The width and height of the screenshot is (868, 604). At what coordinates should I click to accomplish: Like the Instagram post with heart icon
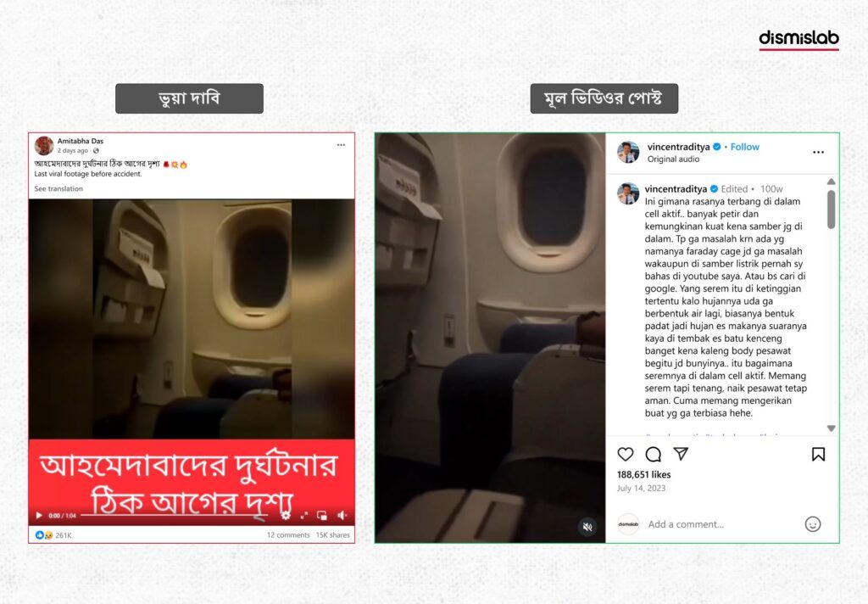pos(625,455)
